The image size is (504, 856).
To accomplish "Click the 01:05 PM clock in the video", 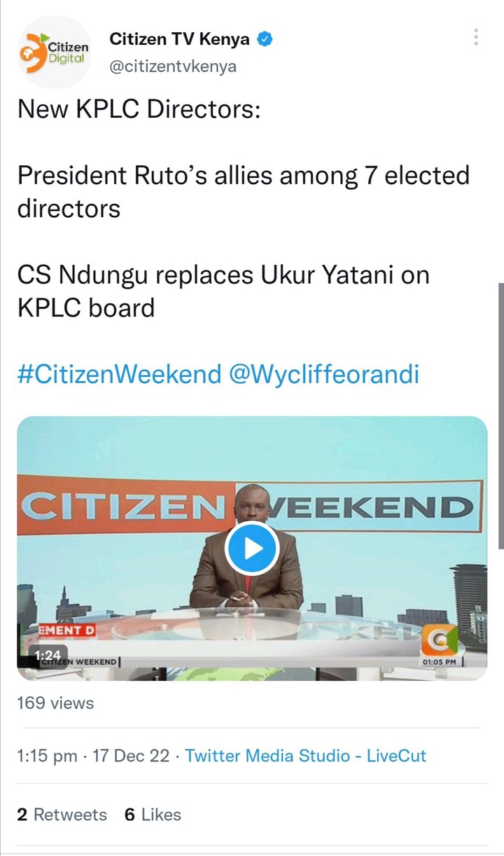I will click(440, 661).
